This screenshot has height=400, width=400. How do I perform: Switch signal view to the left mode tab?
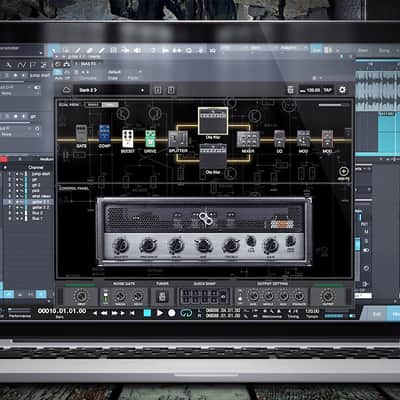93,105
